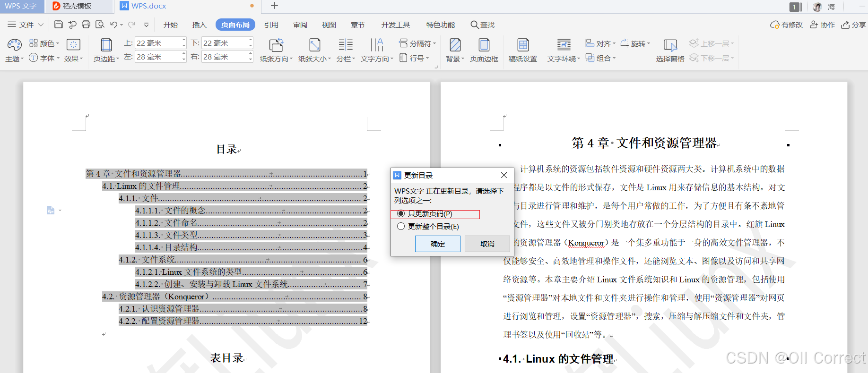Open the 行号 line numbers dropdown
This screenshot has height=373, width=868.
(414, 58)
